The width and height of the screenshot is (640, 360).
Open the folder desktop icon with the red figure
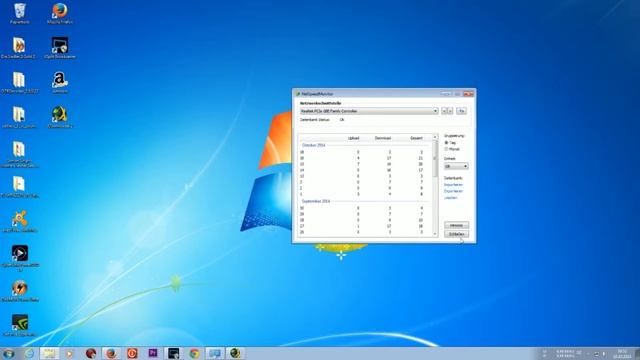(x=19, y=154)
